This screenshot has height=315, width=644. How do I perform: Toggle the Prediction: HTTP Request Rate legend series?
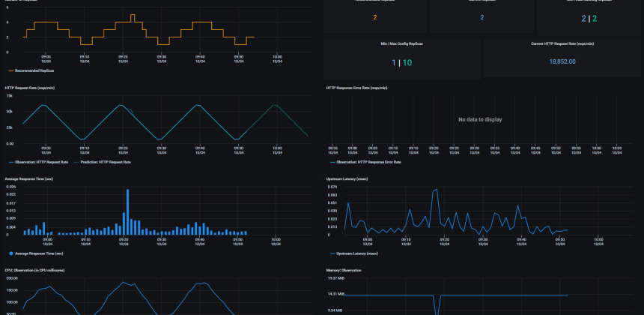point(107,161)
